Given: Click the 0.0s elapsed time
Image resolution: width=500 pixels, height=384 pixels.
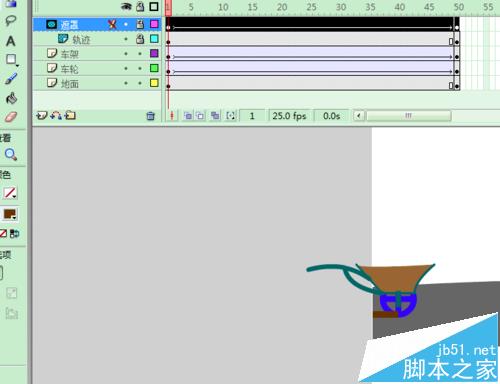Looking at the screenshot, I should click(x=331, y=116).
